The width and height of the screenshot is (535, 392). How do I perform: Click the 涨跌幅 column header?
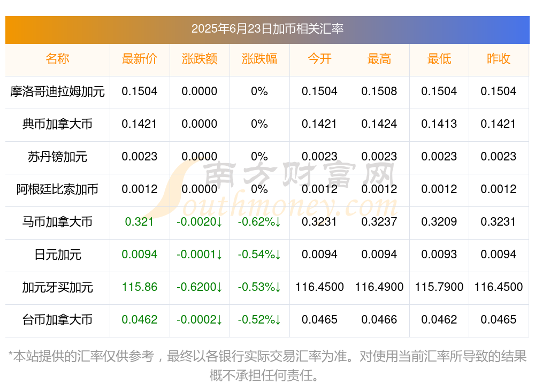coord(259,59)
